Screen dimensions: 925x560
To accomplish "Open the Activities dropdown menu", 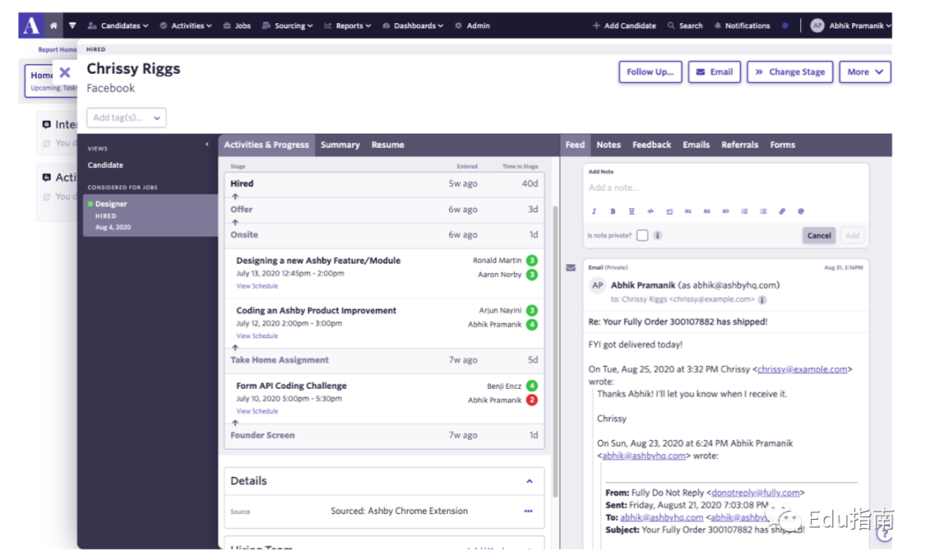I will click(186, 26).
